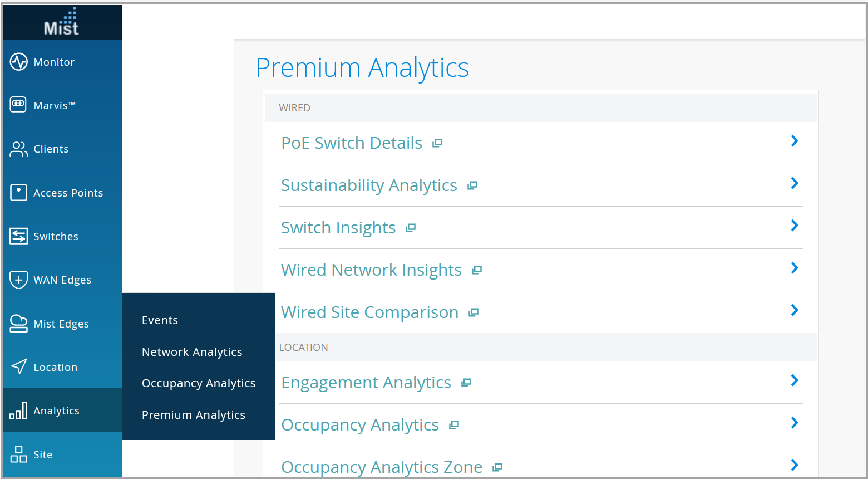This screenshot has height=479, width=868.
Task: Open Switches using its arrows icon
Action: coord(18,236)
